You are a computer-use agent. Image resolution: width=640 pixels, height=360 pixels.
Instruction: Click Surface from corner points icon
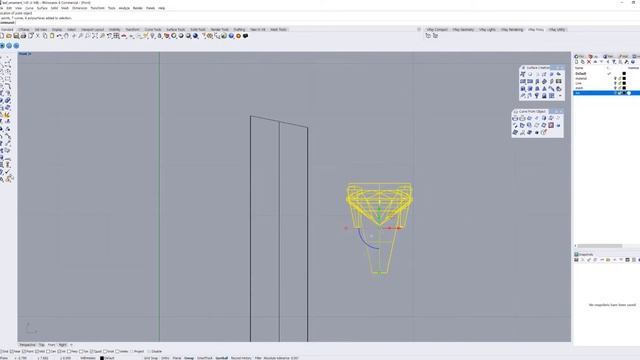(x=522, y=74)
